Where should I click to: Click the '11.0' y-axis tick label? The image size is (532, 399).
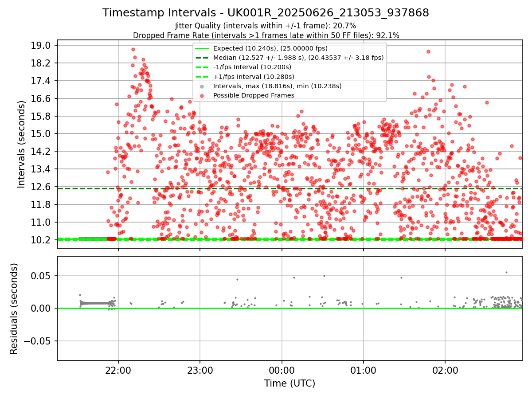(42, 222)
